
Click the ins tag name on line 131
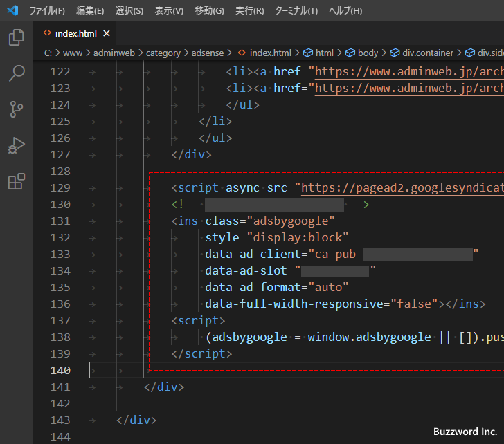click(188, 221)
